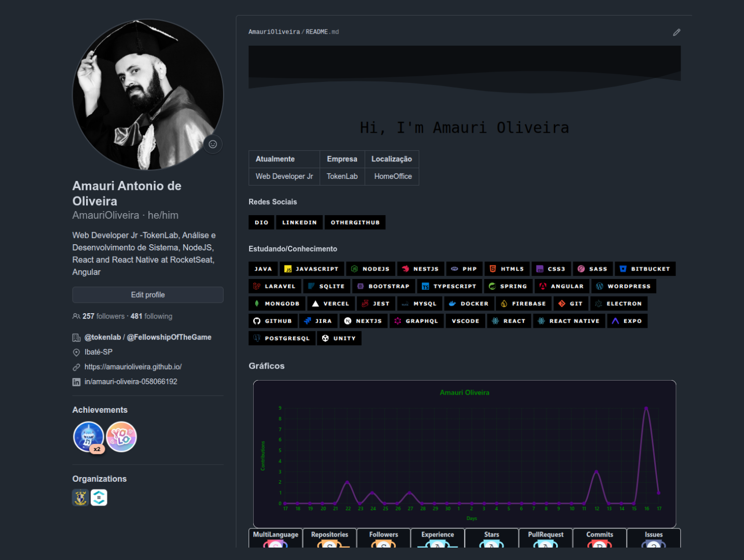Open the @tokenlab organization link
The height and width of the screenshot is (560, 744).
[103, 337]
